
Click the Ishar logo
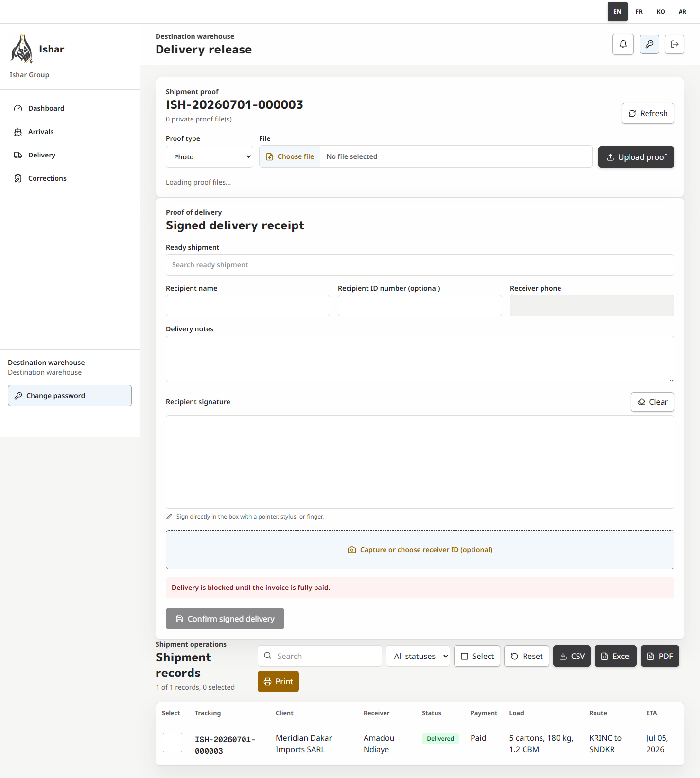[22, 49]
